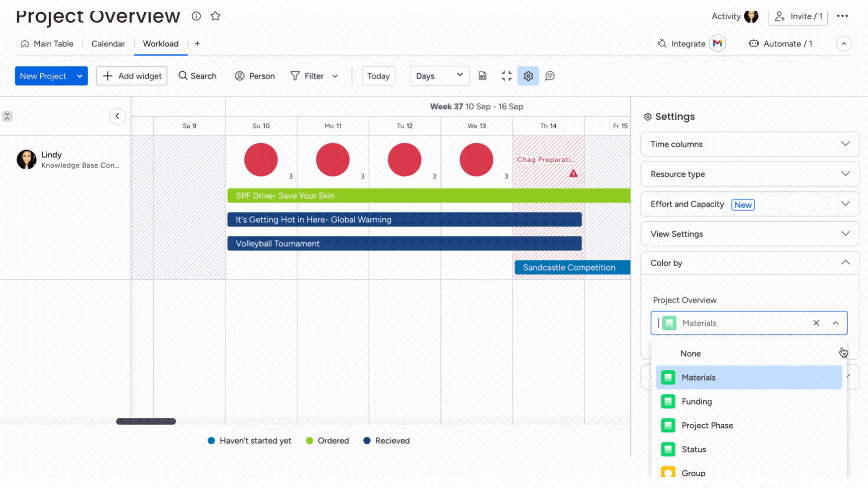Open the Days timescale dropdown
This screenshot has width=868, height=488.
[439, 76]
